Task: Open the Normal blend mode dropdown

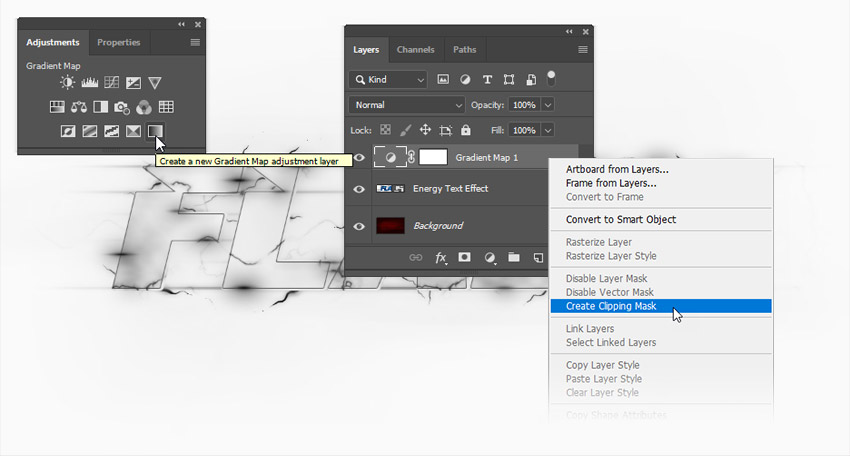Action: (x=408, y=105)
